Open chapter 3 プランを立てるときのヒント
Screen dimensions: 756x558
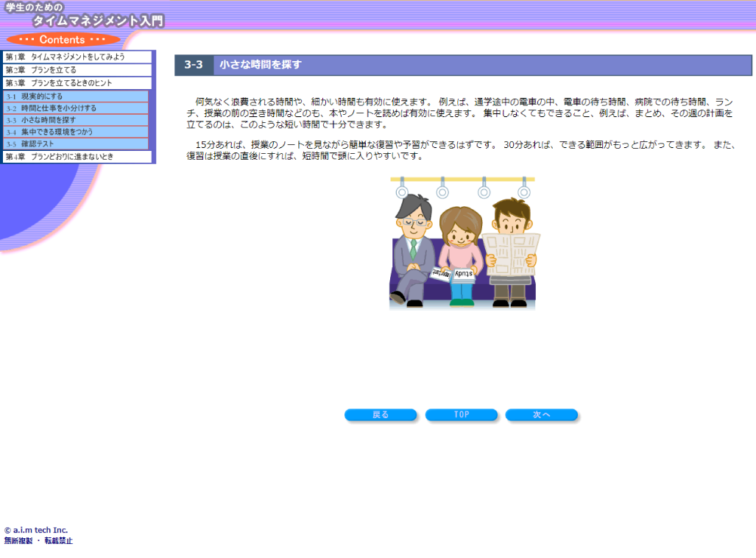click(77, 83)
